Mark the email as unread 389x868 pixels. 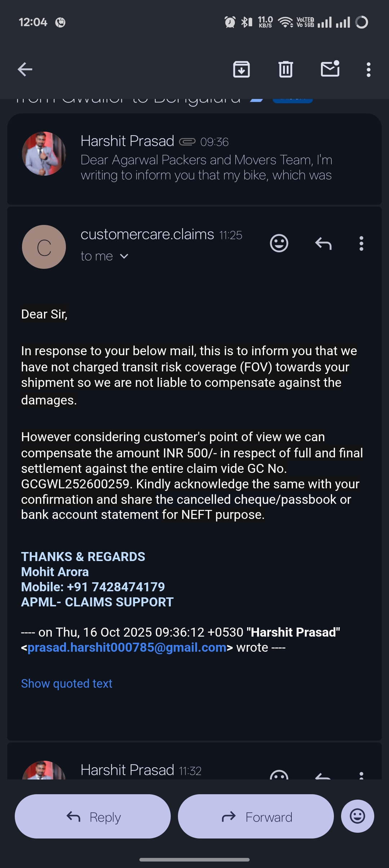click(330, 69)
